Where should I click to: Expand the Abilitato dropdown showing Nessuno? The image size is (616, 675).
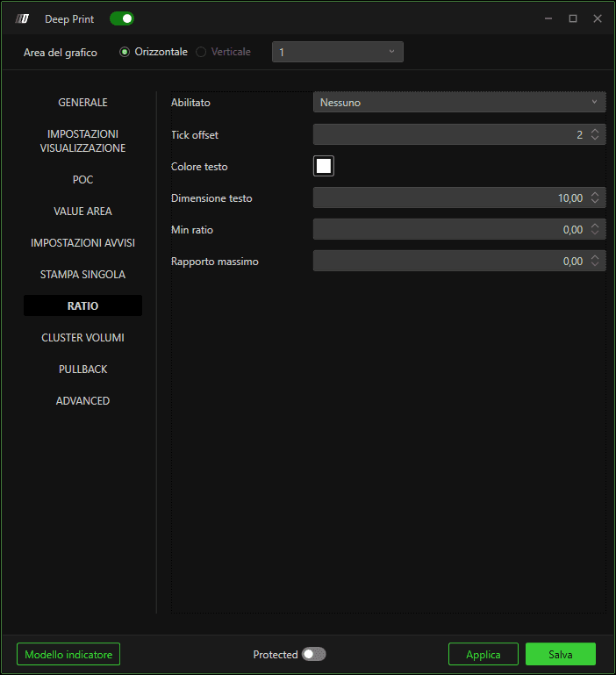[459, 103]
